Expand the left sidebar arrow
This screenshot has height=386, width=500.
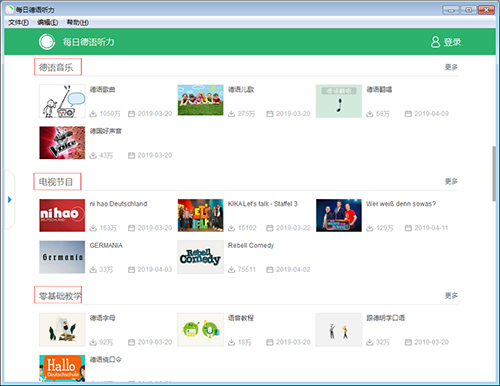pos(10,200)
